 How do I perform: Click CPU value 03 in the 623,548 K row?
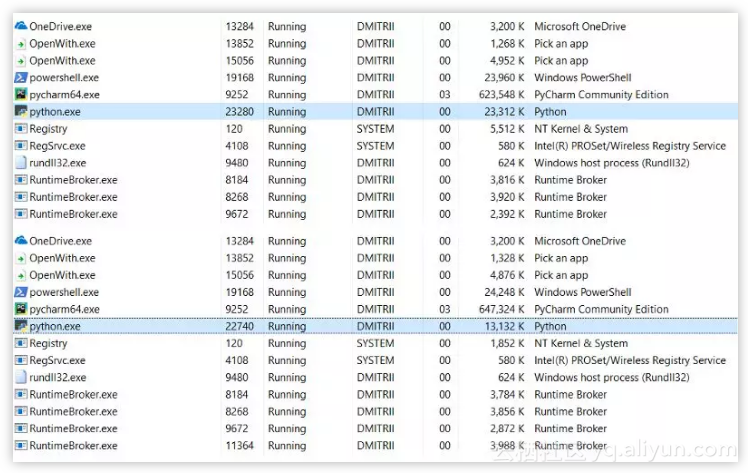tap(445, 94)
